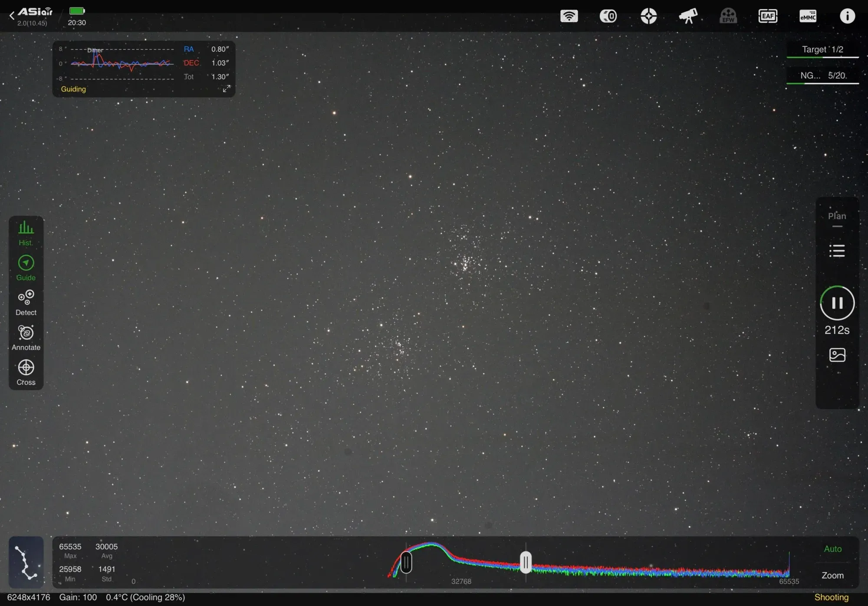Image resolution: width=868 pixels, height=606 pixels.
Task: Click the histogram white point slider
Action: 526,563
